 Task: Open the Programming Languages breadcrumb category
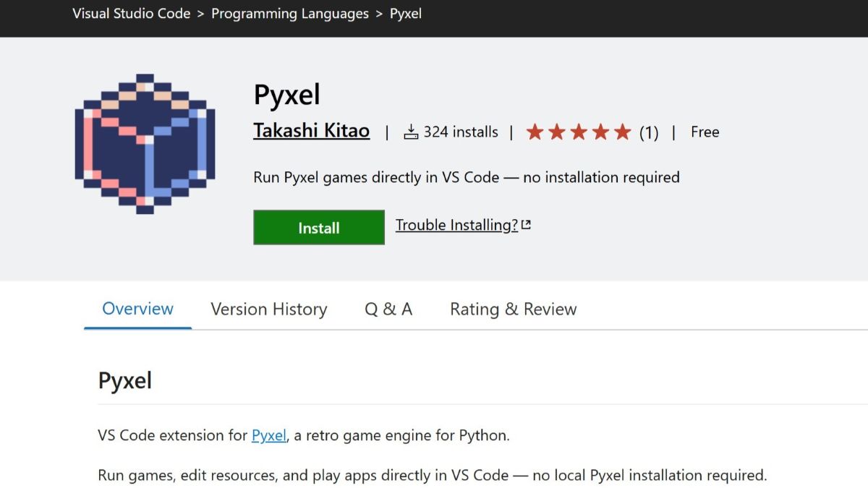pos(289,14)
